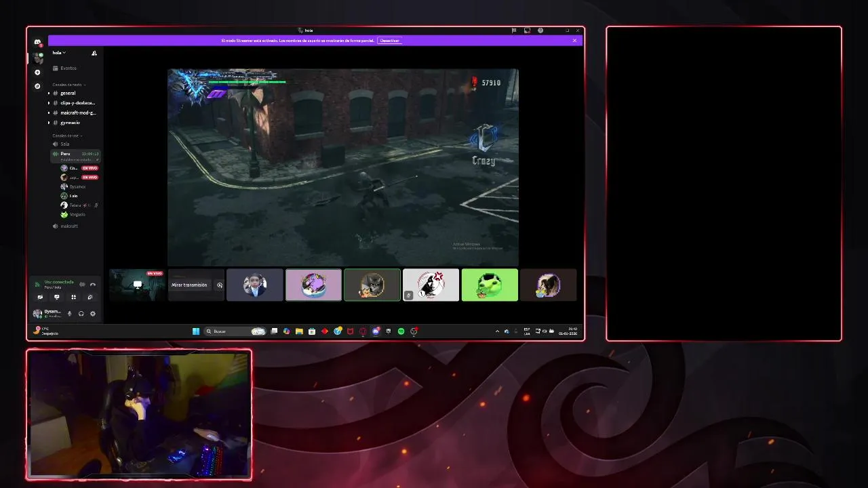Toggle microphone mute in user panel

point(69,314)
